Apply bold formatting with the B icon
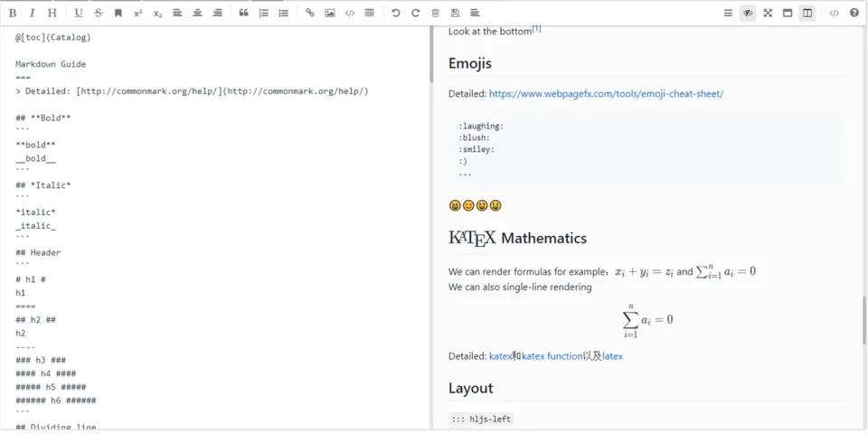 click(x=13, y=14)
